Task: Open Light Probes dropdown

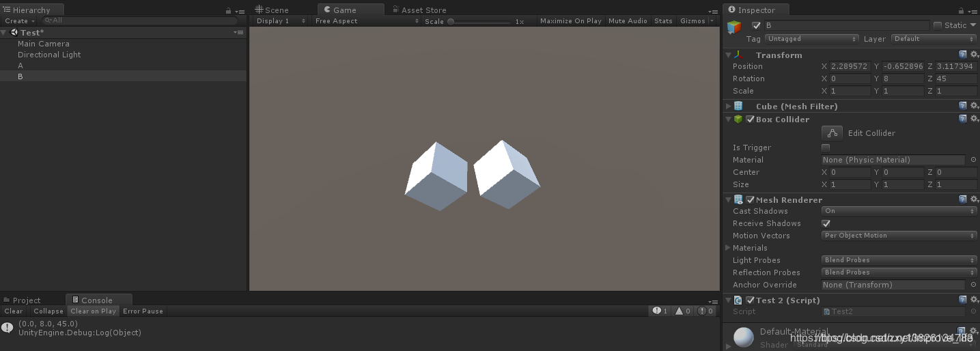Action: (x=899, y=260)
